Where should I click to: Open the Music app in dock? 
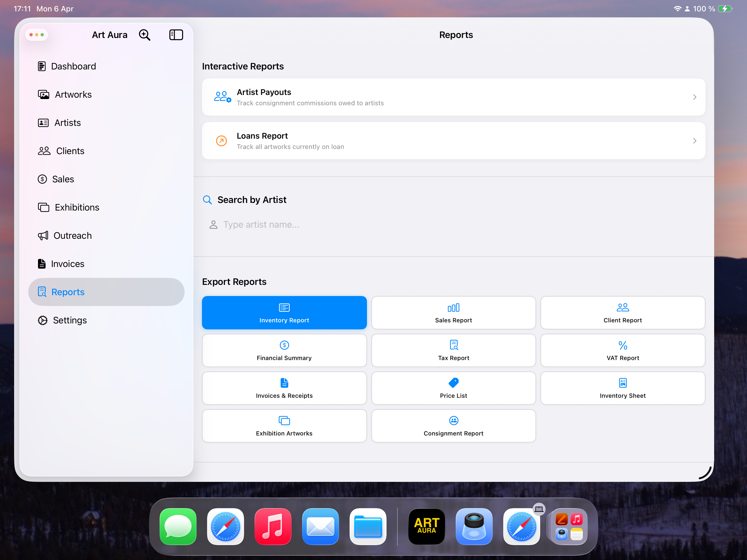tap(273, 526)
